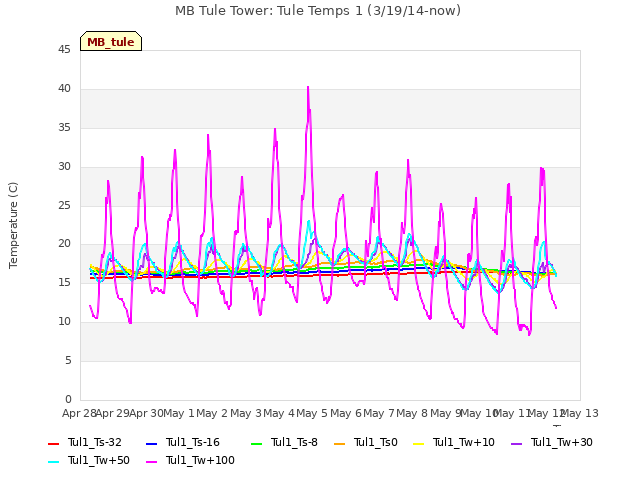The width and height of the screenshot is (640, 480).
Task: Click the 5 y-axis tick label
Action: tap(68, 360)
